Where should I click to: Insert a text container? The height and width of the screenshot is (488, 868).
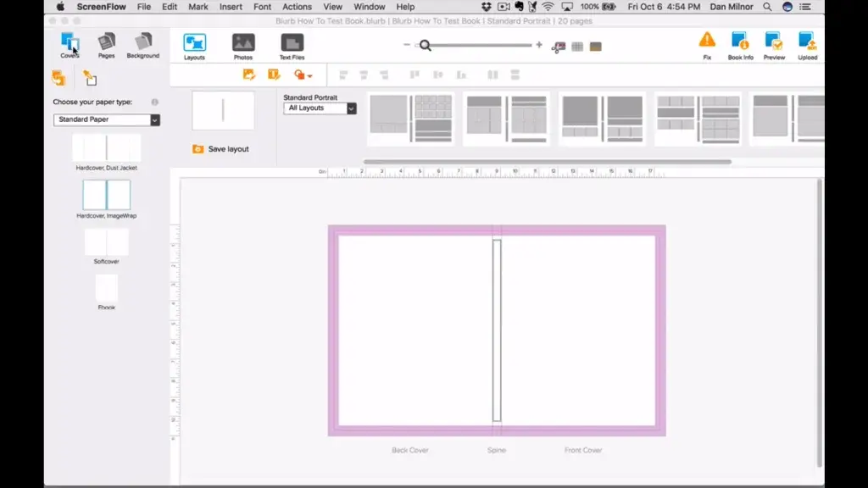(x=272, y=74)
